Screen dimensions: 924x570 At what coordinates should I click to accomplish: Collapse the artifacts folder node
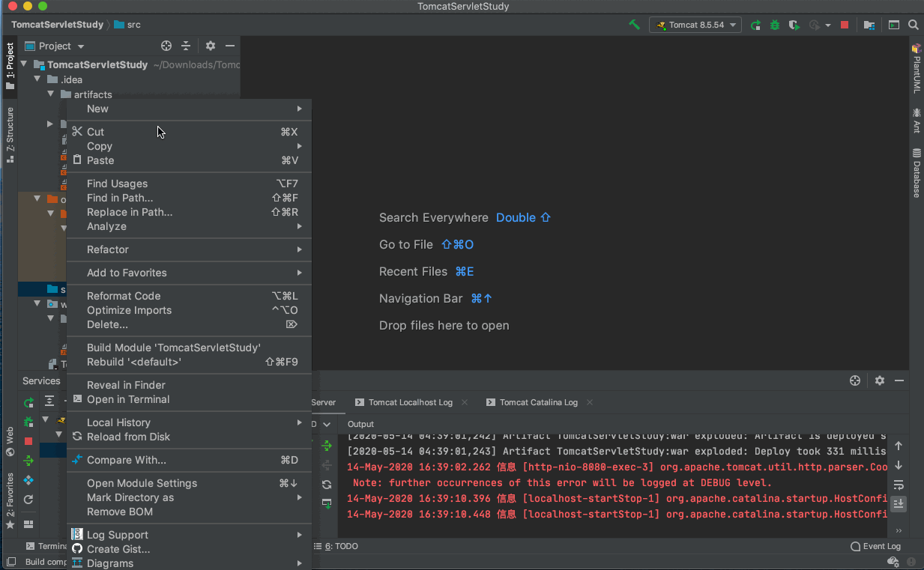point(50,94)
